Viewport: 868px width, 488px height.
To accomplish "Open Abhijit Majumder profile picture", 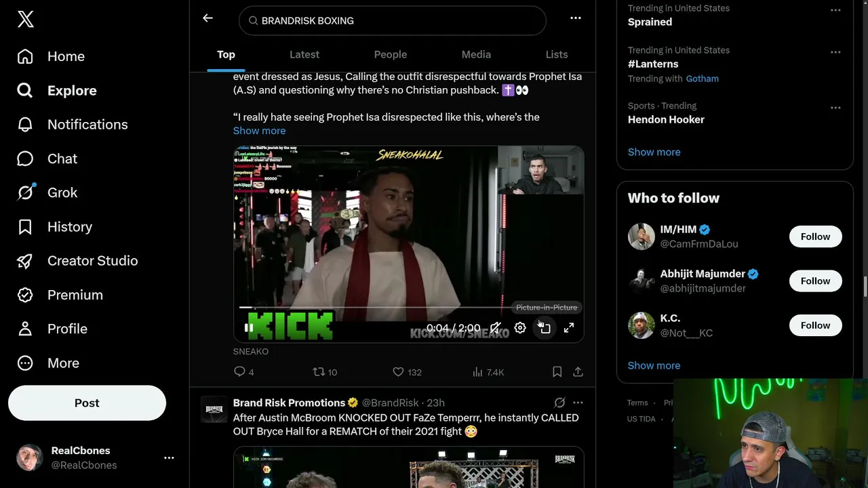I will [642, 281].
